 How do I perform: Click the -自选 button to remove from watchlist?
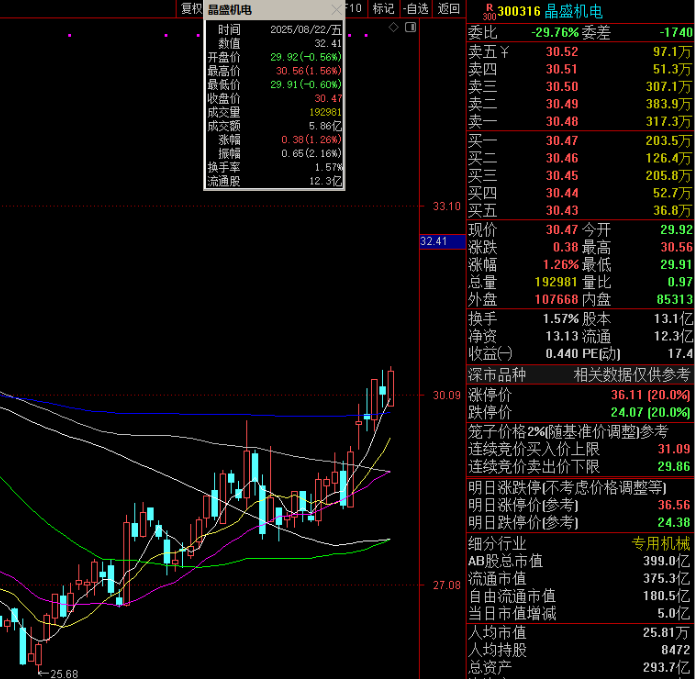tap(415, 8)
